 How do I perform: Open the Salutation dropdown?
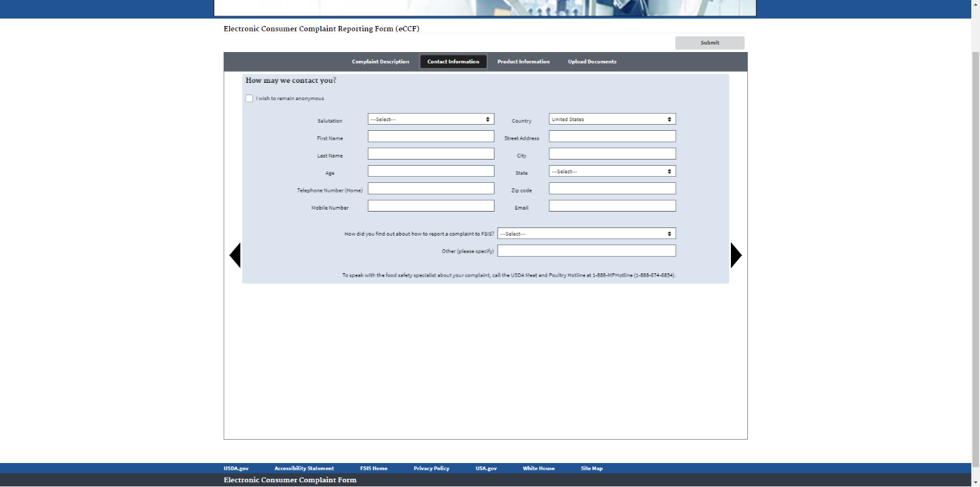click(430, 119)
